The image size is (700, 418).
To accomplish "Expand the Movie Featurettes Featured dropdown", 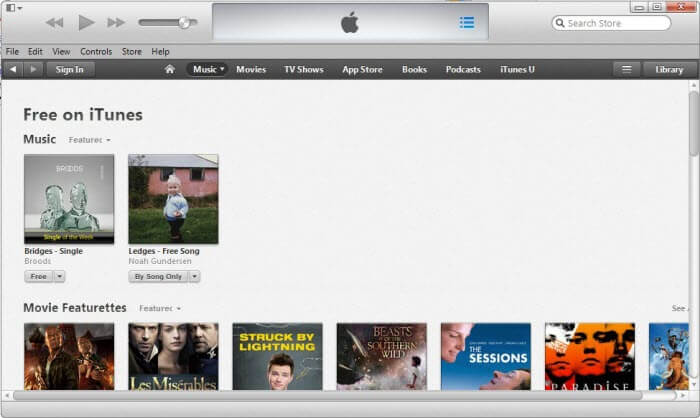I will (x=160, y=308).
